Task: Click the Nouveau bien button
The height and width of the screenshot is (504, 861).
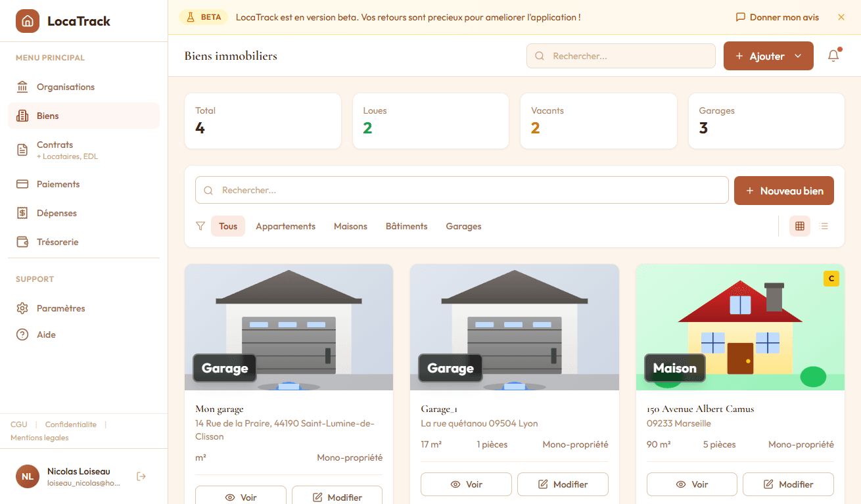Action: click(x=784, y=191)
